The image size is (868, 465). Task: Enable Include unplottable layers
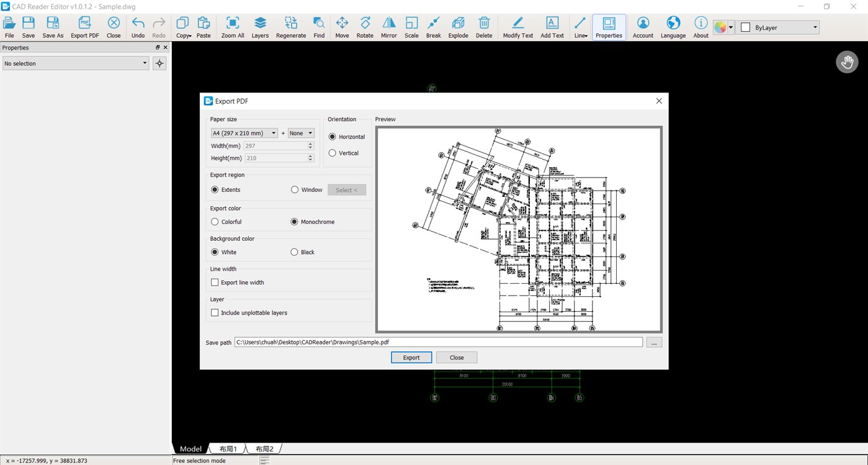215,312
